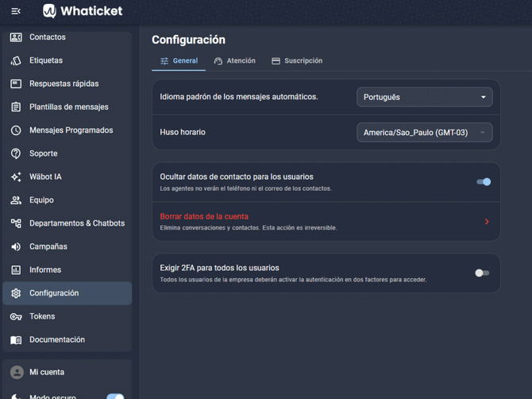Open the Português language dropdown
532x399 pixels.
point(425,97)
